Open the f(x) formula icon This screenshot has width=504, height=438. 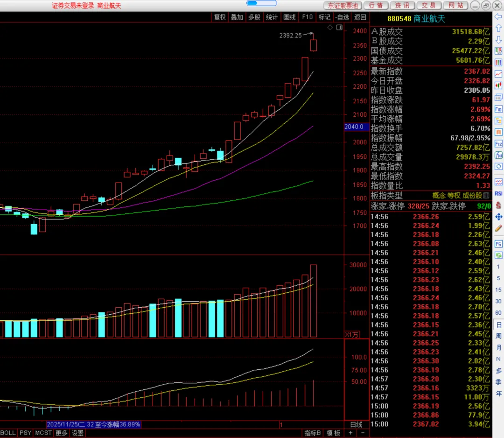click(498, 155)
